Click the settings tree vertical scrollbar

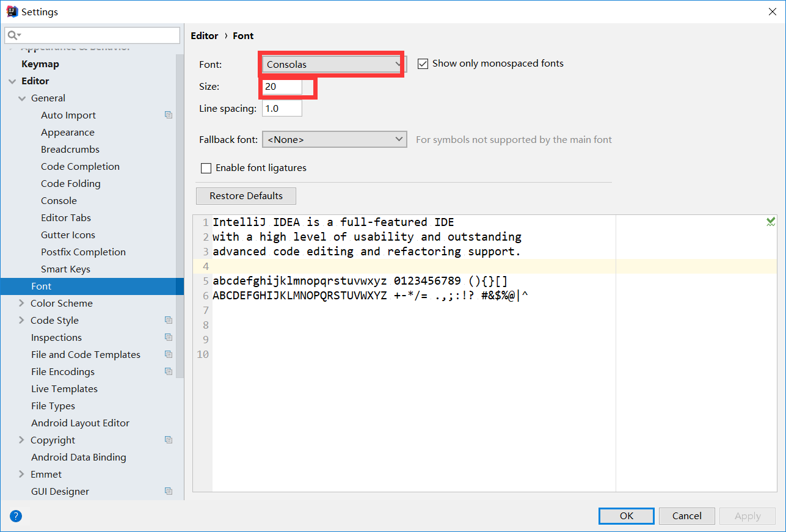coord(180,217)
